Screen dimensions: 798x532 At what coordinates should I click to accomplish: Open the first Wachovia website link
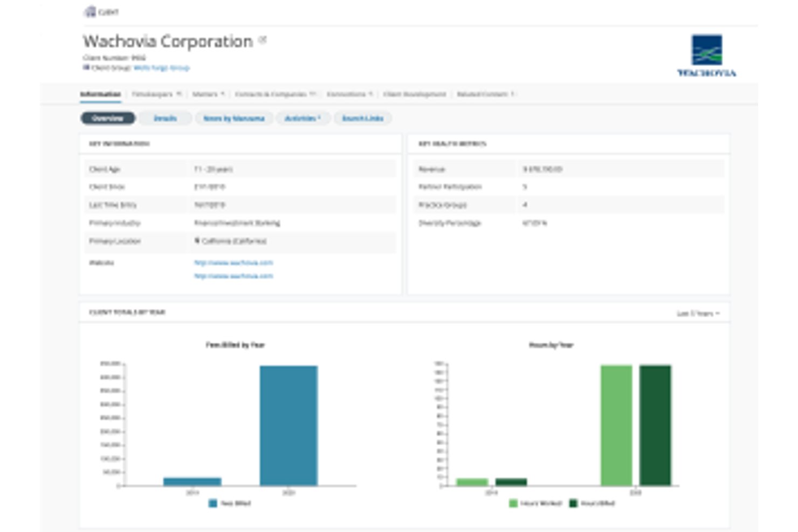coord(233,262)
